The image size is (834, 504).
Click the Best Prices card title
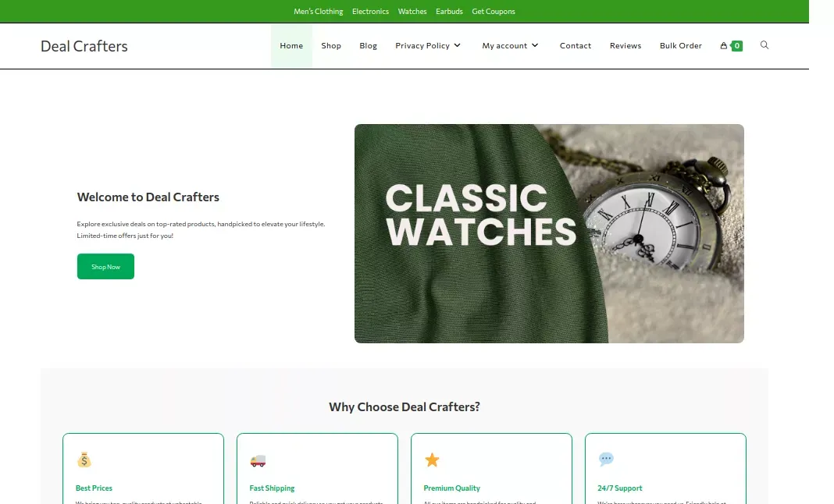click(94, 488)
